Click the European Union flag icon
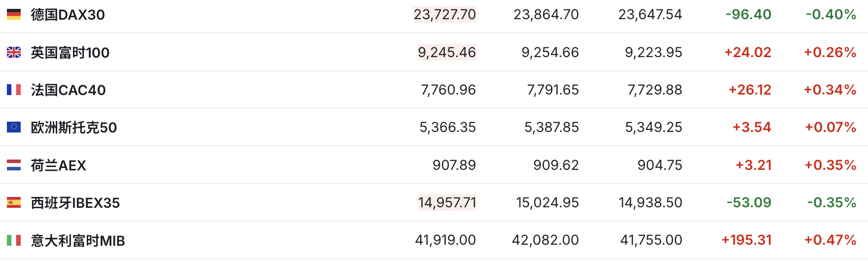 [x=14, y=127]
